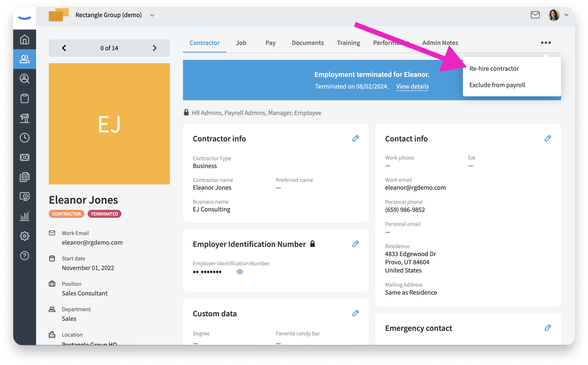
Task: Click the 'Same as Residence' mailing address
Action: 411,292
